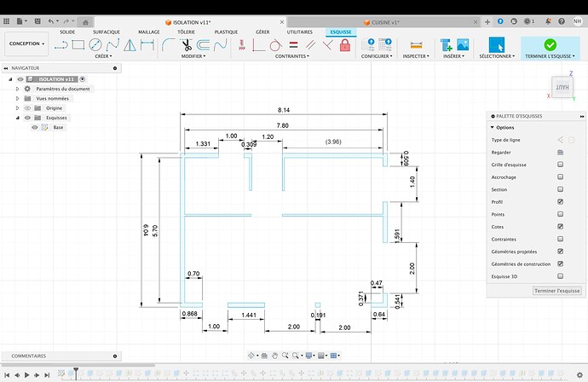Open timeline settings gear icon
The image size is (588, 382).
pos(579,373)
